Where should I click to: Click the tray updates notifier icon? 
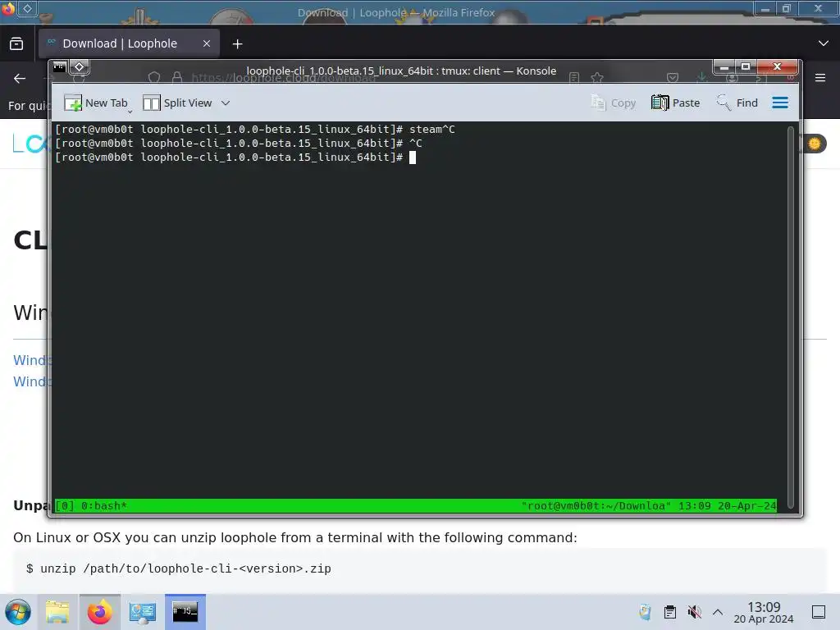pyautogui.click(x=645, y=612)
